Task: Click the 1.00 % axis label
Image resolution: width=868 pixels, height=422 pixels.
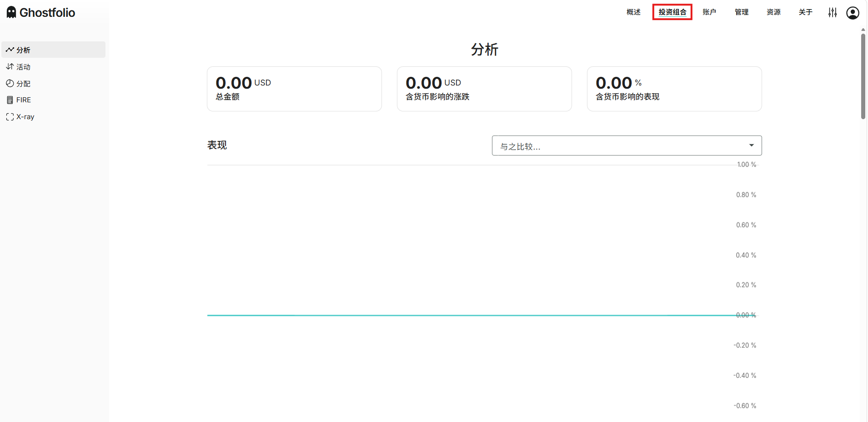Action: pos(747,165)
